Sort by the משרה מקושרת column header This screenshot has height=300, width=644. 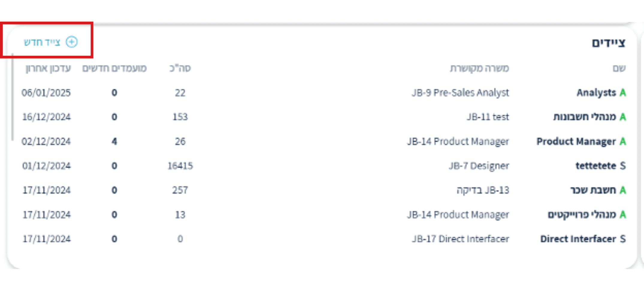(479, 68)
